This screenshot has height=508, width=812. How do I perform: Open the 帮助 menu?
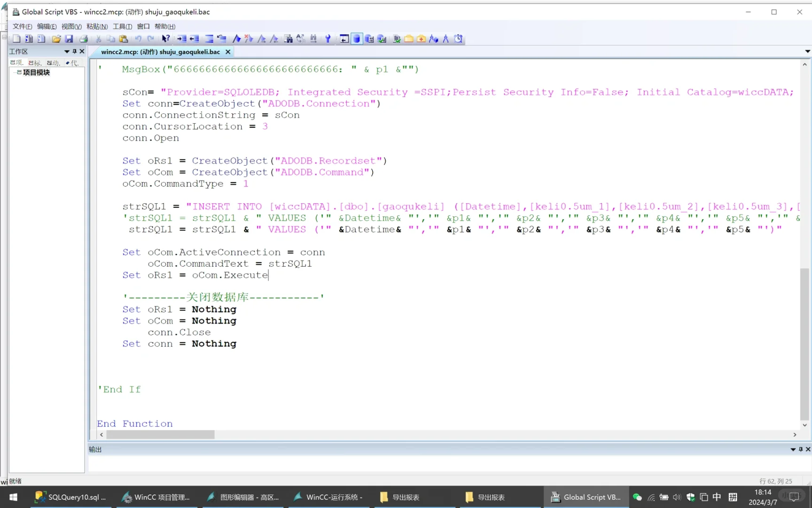click(x=165, y=26)
